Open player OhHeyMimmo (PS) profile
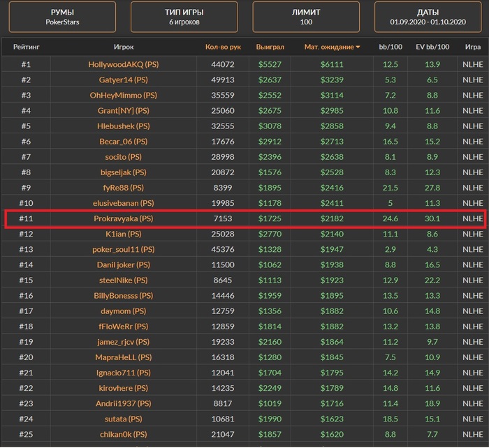Screen dimensions: 489x448 pyautogui.click(x=124, y=96)
